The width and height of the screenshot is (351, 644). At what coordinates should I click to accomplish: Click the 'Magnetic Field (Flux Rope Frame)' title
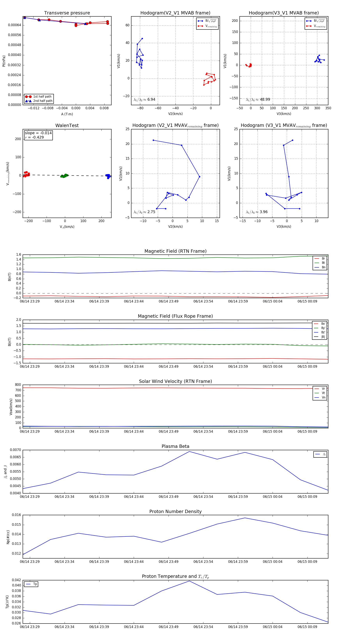coord(175,316)
